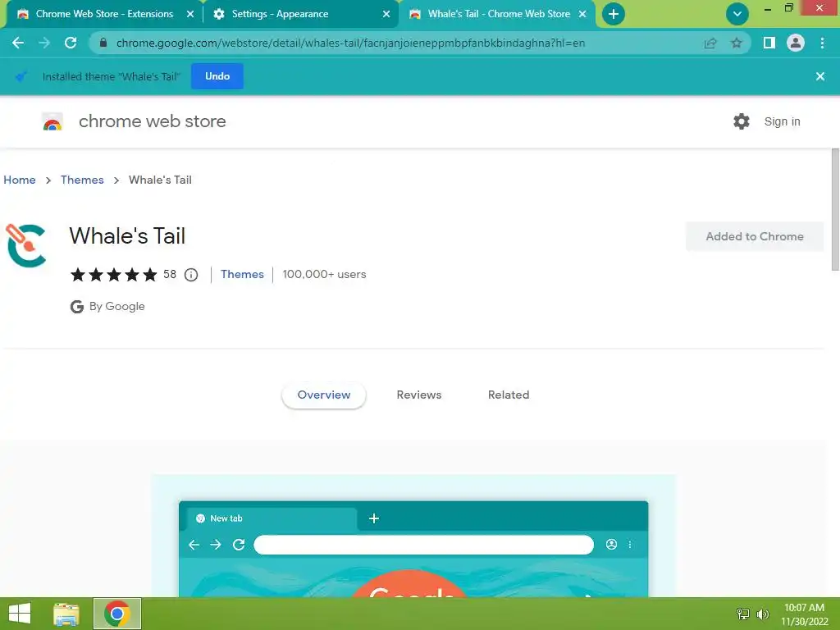This screenshot has height=630, width=840.
Task: Click the 100,000+ users text
Action: [x=324, y=274]
